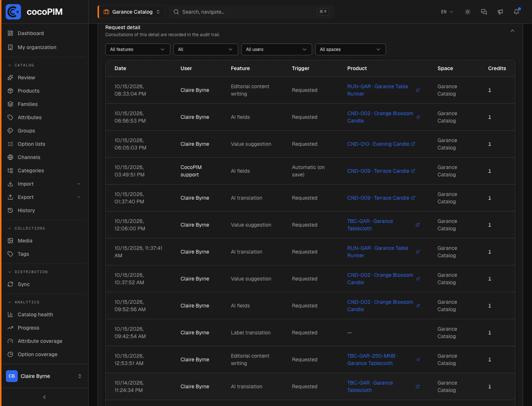The width and height of the screenshot is (532, 406).
Task: Open CND-002 link in 06:56:53 PM row
Action: pos(380,117)
